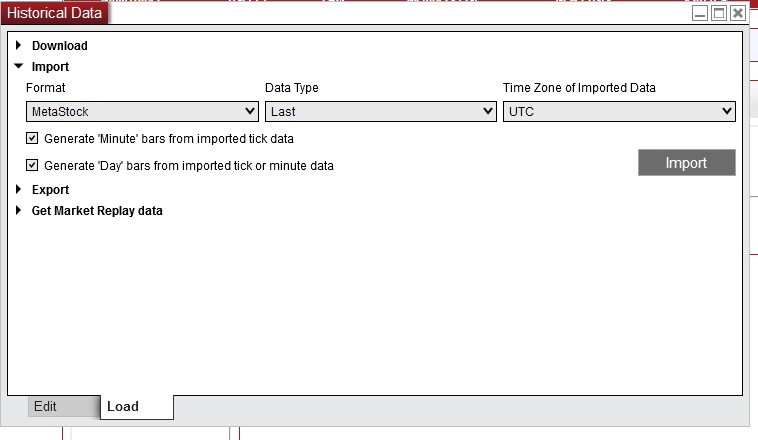Expand the Get Market Replay data arrow
Viewport: 758px width, 440px height.
19,210
